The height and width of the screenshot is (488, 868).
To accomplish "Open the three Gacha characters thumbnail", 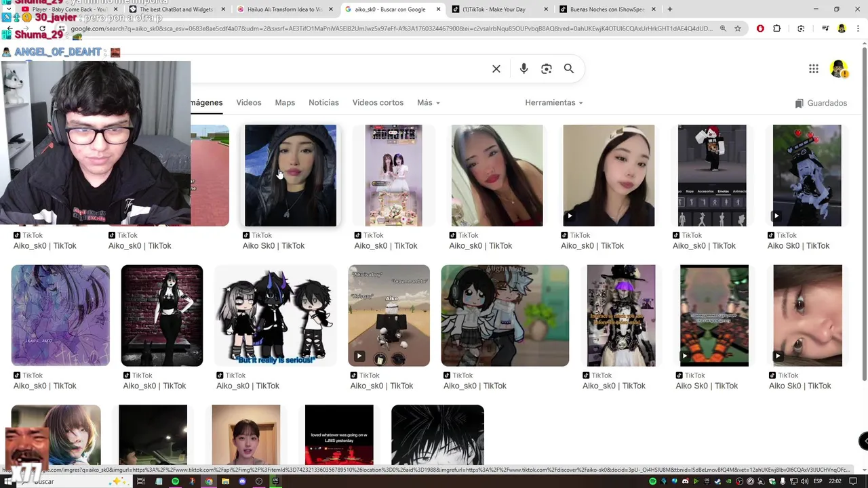I will tap(275, 316).
